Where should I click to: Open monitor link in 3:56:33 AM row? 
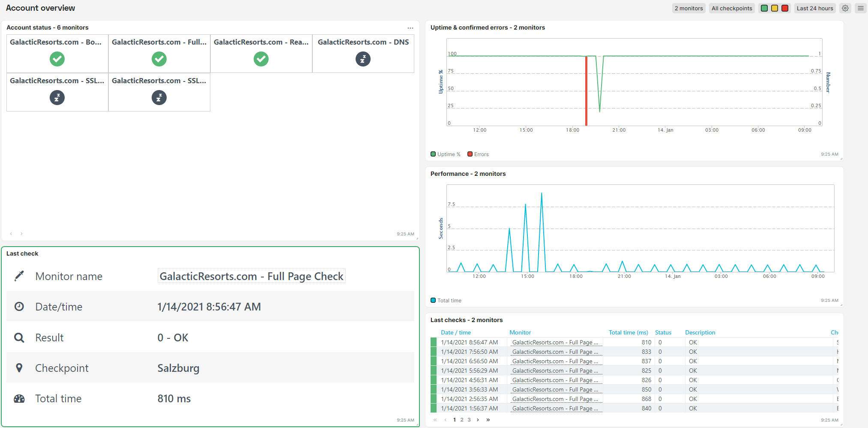tap(555, 389)
